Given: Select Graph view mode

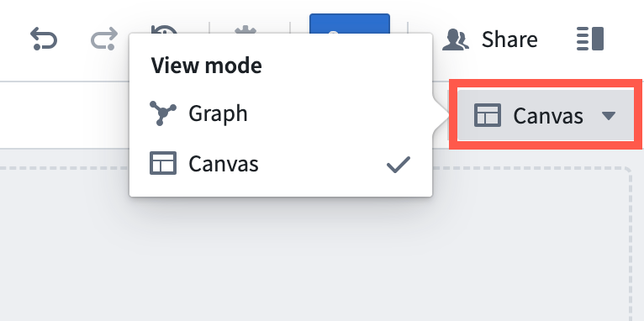Looking at the screenshot, I should [x=281, y=113].
